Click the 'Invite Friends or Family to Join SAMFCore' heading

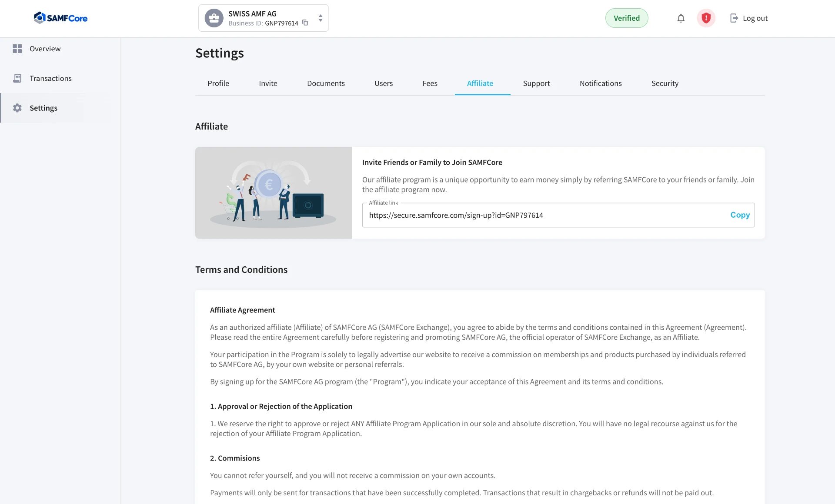coord(432,162)
